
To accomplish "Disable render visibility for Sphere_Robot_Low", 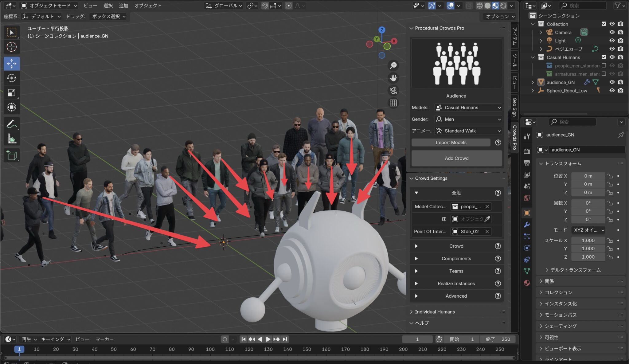I will (621, 90).
